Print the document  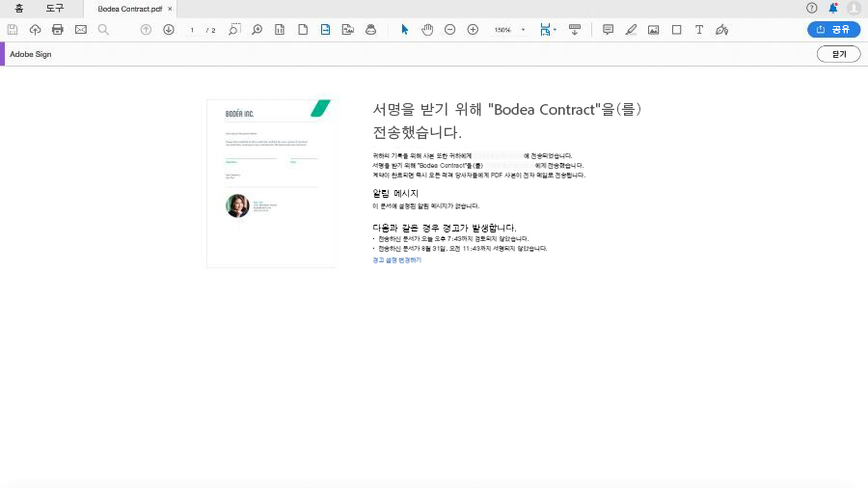coord(58,30)
